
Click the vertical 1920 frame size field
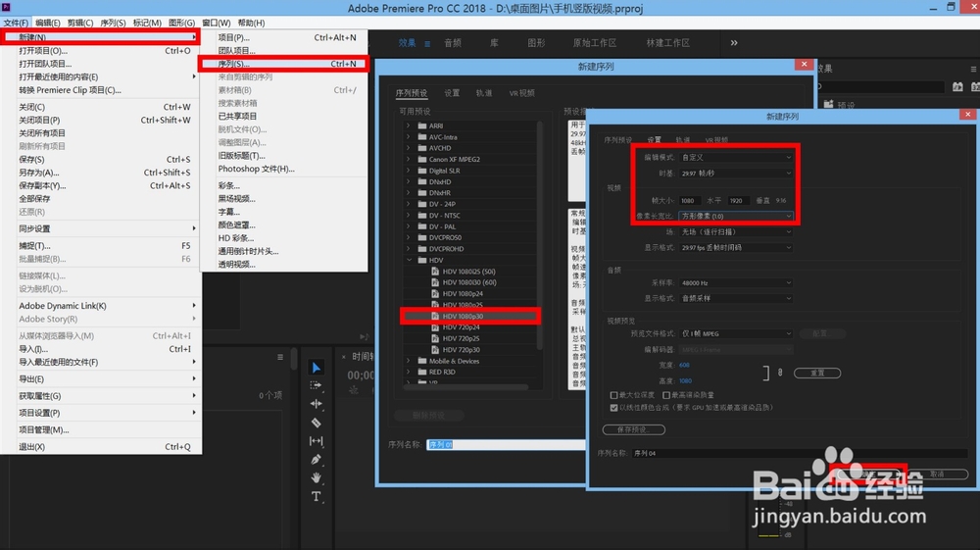(x=739, y=201)
